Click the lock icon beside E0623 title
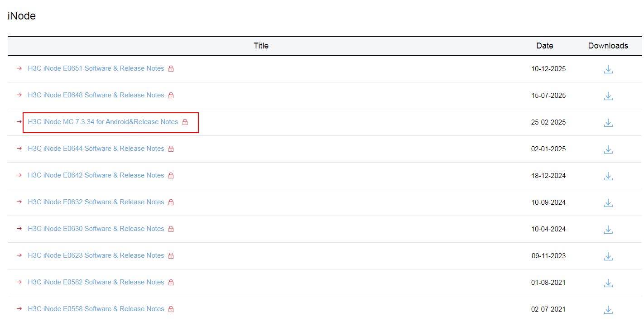 click(171, 256)
